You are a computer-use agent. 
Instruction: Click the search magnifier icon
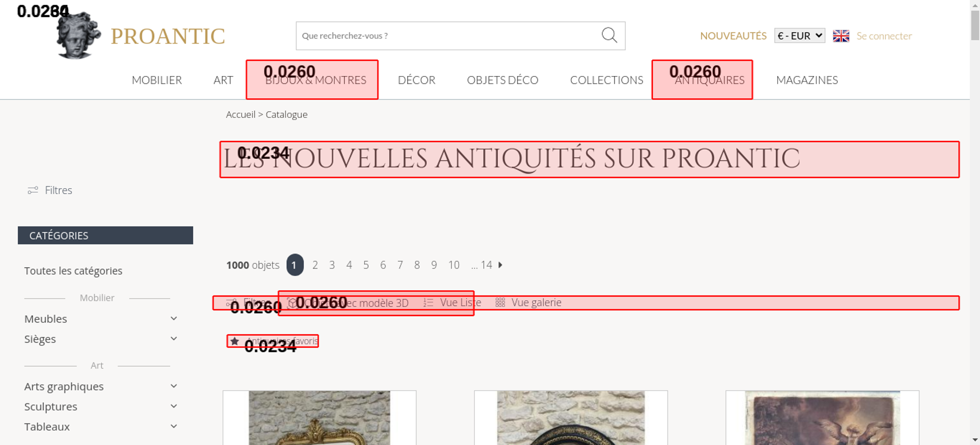pyautogui.click(x=609, y=35)
